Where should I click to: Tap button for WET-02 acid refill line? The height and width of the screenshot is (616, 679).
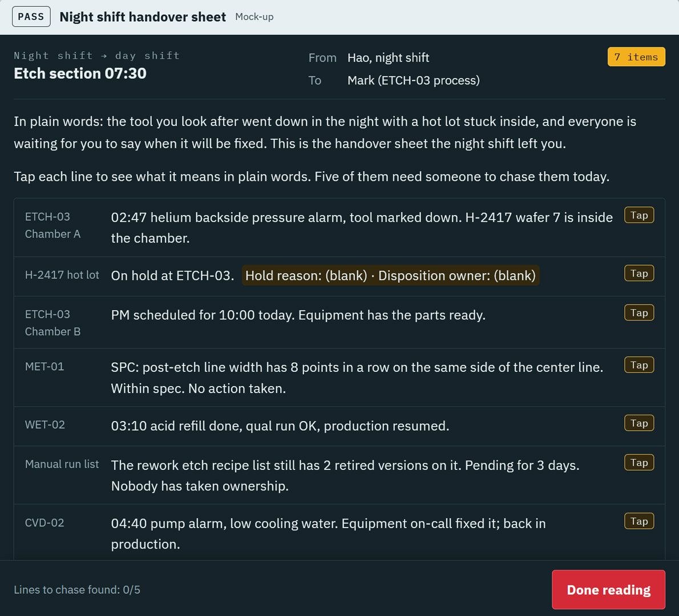click(638, 423)
